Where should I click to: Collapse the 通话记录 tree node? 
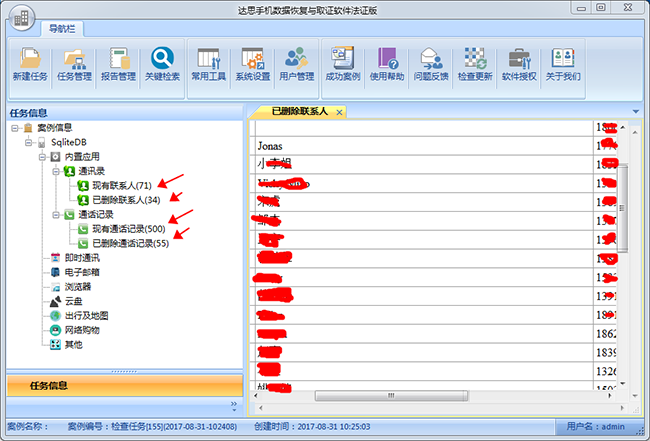coord(56,215)
